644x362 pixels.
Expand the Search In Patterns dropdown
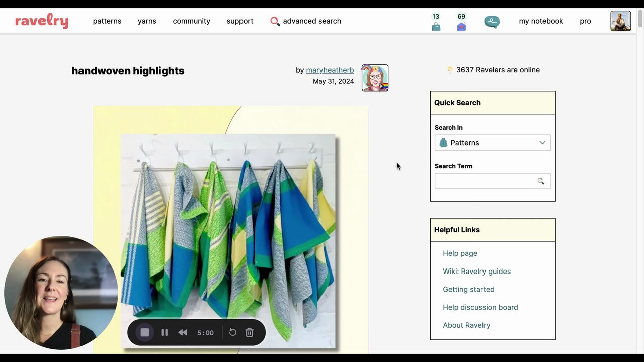tap(493, 143)
